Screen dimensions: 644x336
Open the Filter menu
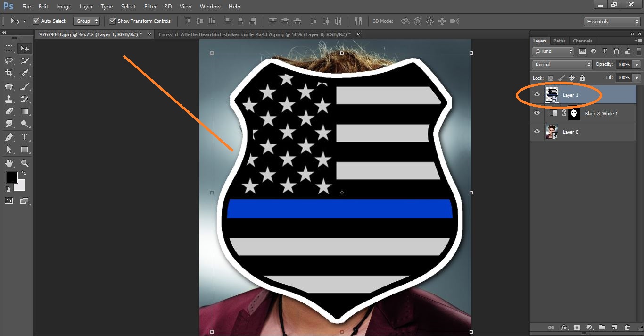[150, 6]
